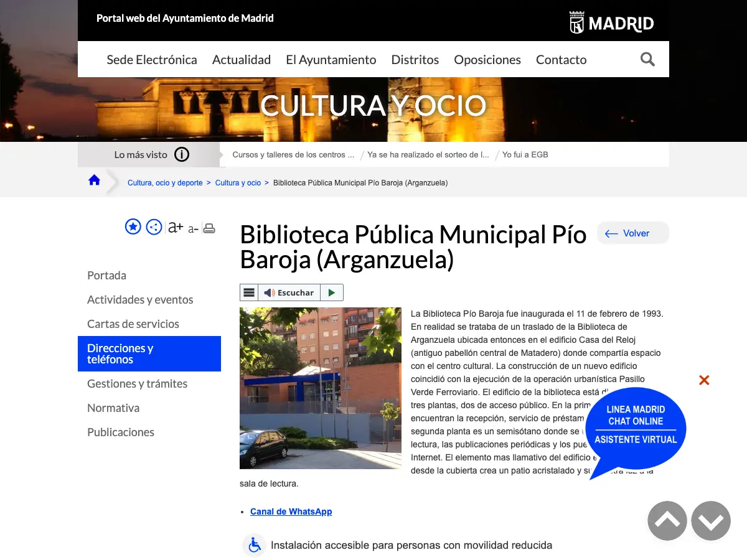Open Actualidad menu

click(242, 60)
